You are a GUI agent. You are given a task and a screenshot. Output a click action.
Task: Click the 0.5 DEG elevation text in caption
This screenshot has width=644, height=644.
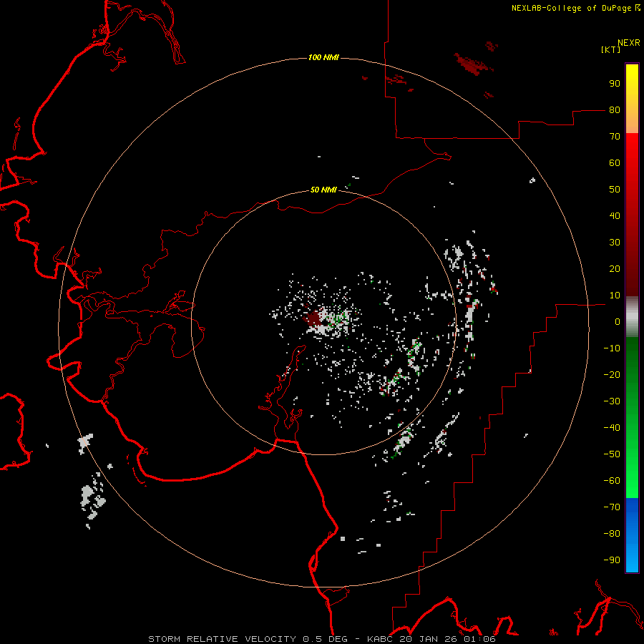coord(325,639)
